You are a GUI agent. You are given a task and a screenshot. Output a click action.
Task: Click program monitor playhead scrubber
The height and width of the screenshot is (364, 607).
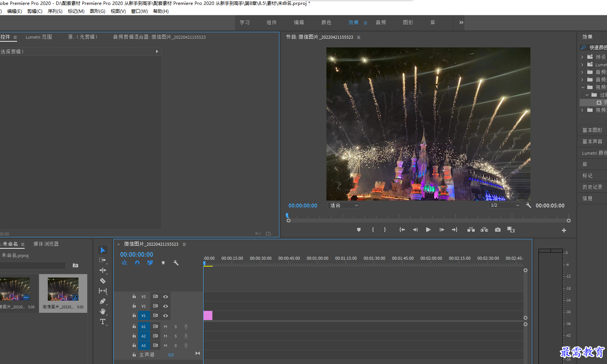point(287,215)
